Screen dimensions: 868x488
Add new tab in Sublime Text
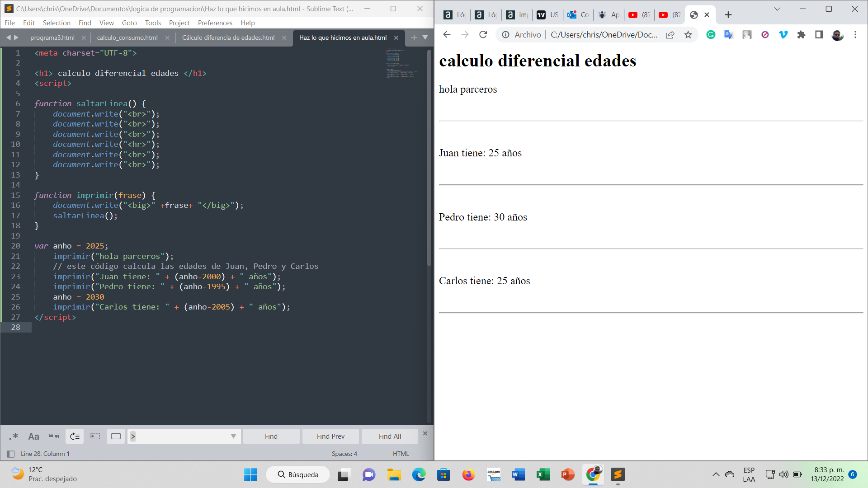[414, 38]
